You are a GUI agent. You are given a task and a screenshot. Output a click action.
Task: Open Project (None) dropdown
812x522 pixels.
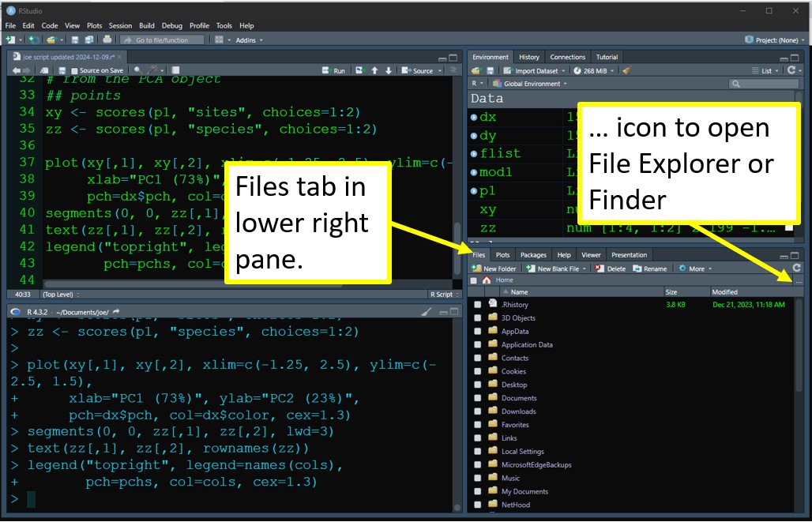pos(775,39)
